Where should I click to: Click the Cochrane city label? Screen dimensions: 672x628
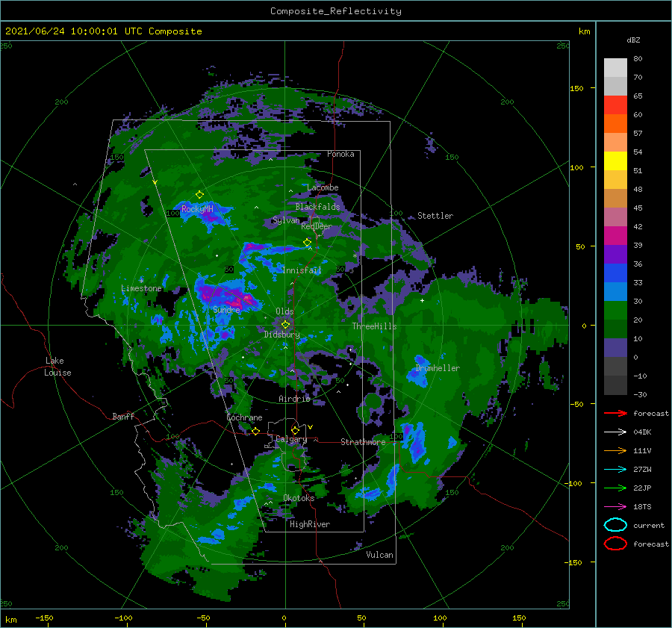[x=244, y=417]
